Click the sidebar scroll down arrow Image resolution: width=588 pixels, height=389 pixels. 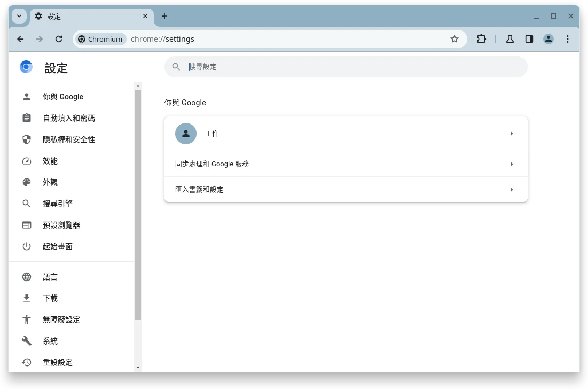click(138, 368)
